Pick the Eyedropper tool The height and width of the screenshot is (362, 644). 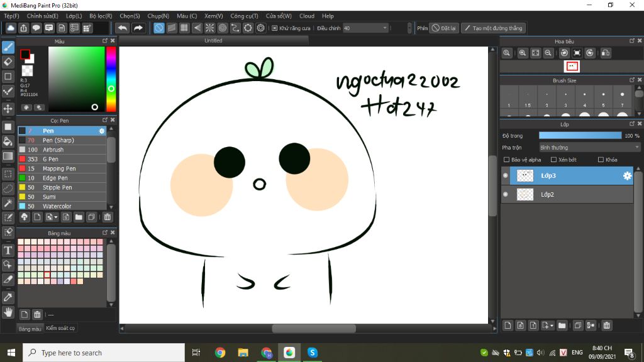(x=8, y=297)
